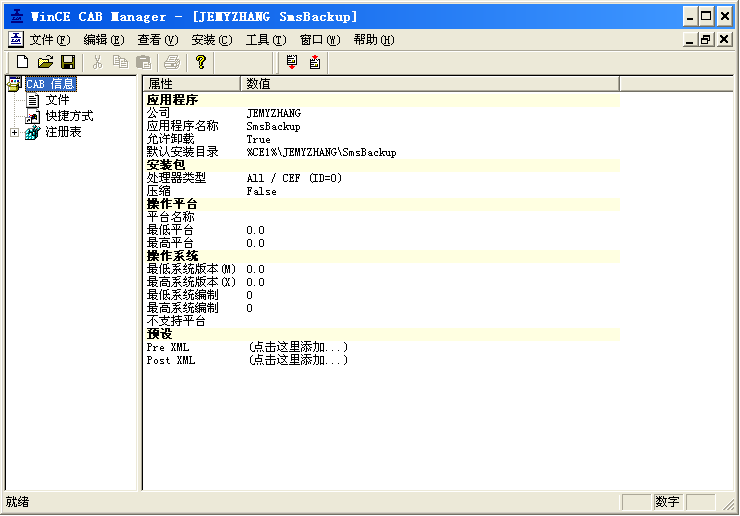Click the toolbar icon with red up arrow
The height and width of the screenshot is (516, 740).
click(315, 62)
